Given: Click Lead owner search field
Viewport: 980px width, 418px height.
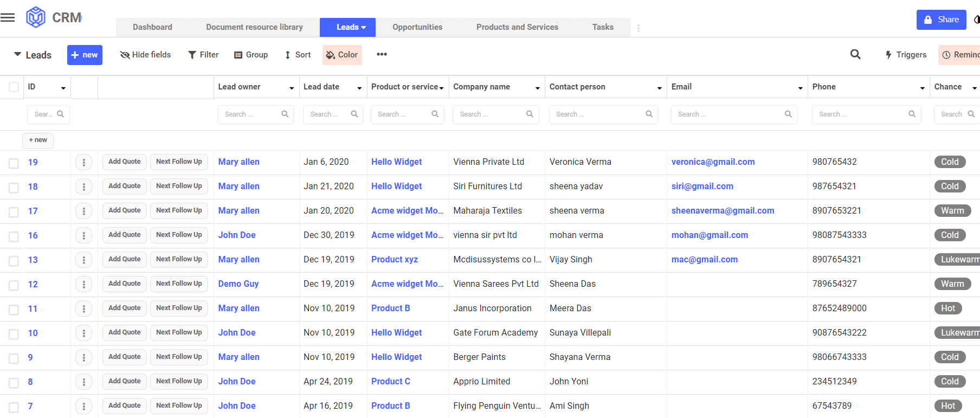Looking at the screenshot, I should pyautogui.click(x=256, y=114).
